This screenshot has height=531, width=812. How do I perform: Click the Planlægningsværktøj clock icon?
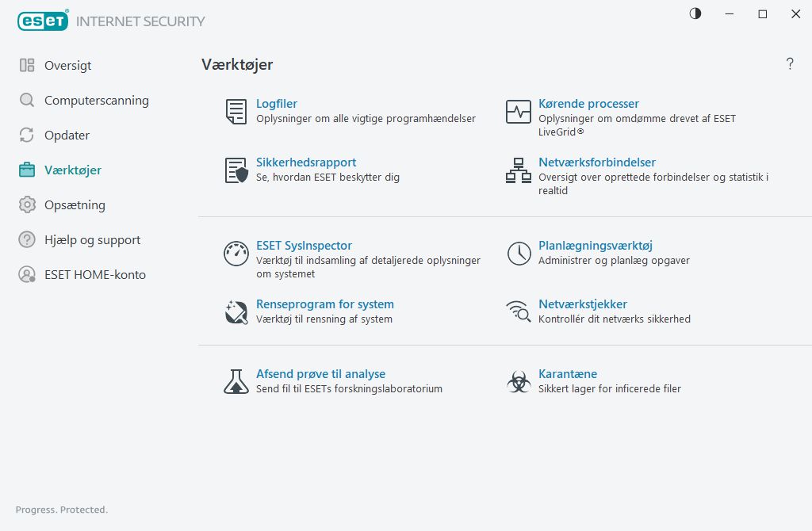(x=519, y=254)
